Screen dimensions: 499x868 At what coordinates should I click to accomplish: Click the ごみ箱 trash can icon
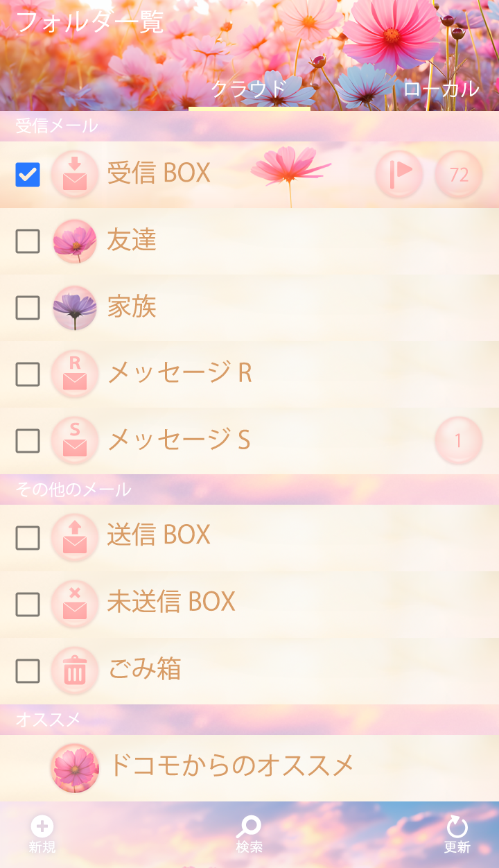point(75,671)
